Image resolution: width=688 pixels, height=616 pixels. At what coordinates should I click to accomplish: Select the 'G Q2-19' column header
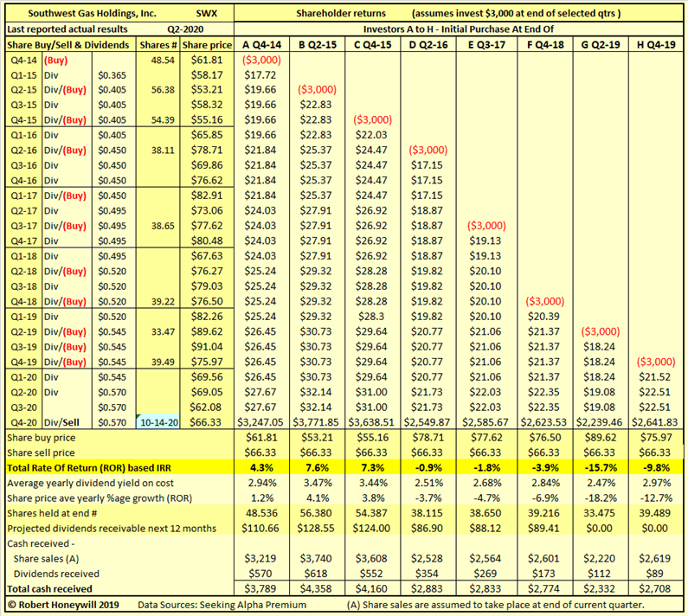[x=601, y=45]
